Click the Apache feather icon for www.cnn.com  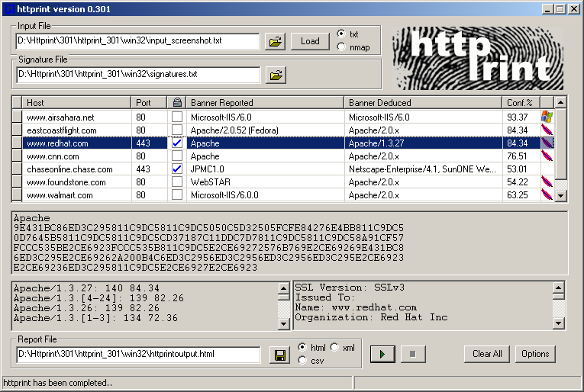(x=547, y=156)
